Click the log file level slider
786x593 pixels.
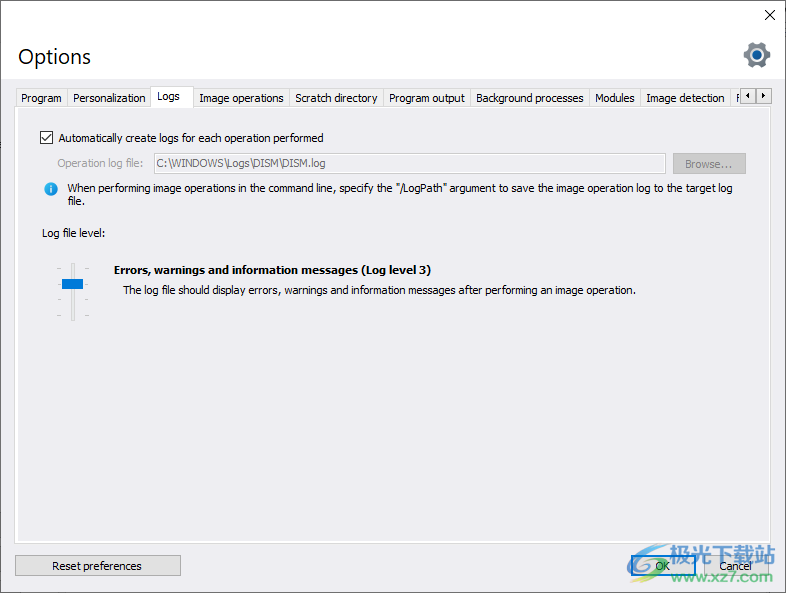(72, 285)
